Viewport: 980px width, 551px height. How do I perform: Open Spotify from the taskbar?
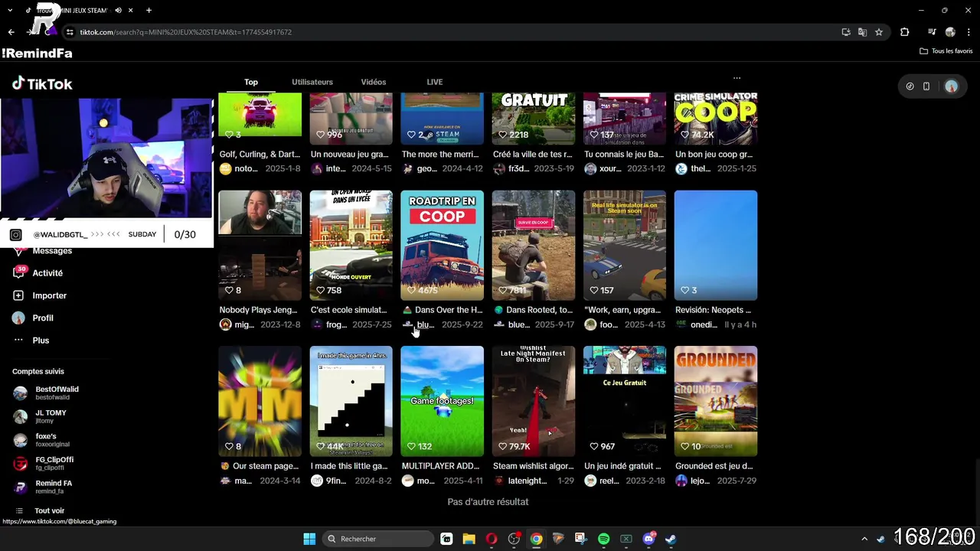point(603,539)
